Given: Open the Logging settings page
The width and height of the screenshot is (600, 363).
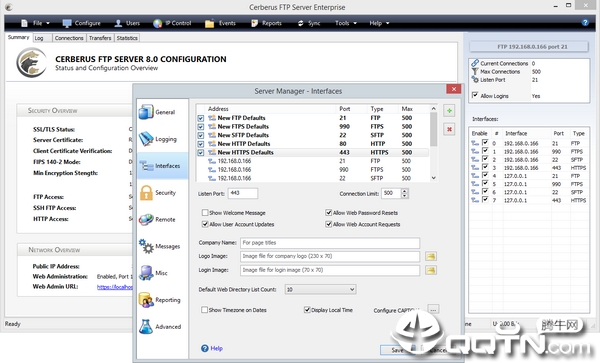Looking at the screenshot, I should pyautogui.click(x=162, y=139).
